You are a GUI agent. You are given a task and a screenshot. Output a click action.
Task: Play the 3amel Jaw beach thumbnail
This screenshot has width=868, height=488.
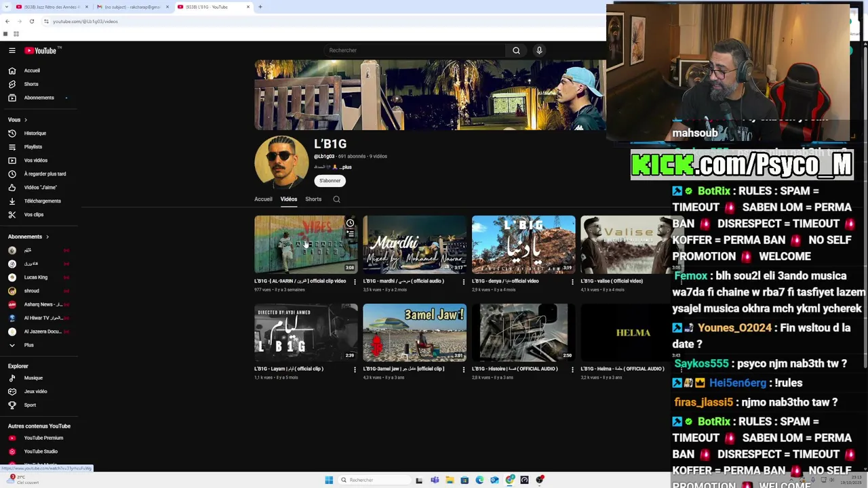point(414,332)
